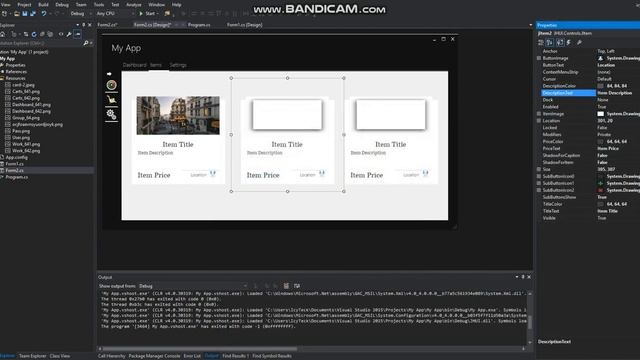This screenshot has width=640, height=360.
Task: Switch to the Program.cs editor tab
Action: (x=199, y=25)
